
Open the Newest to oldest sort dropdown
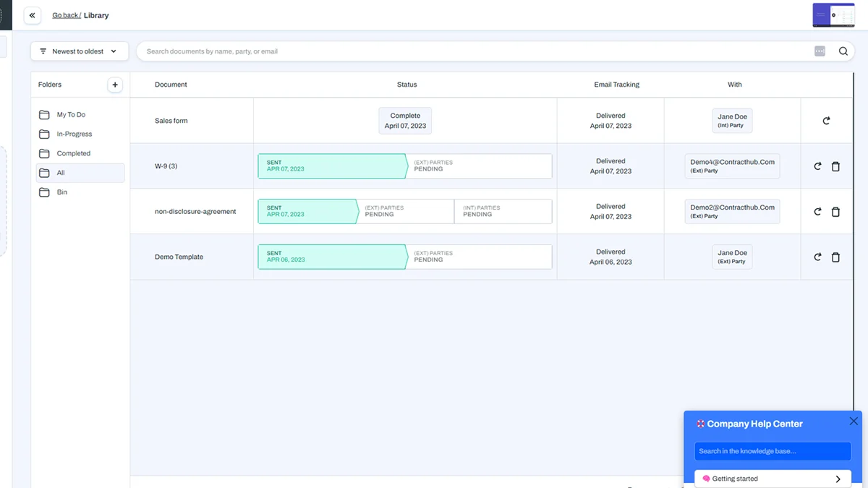[80, 51]
